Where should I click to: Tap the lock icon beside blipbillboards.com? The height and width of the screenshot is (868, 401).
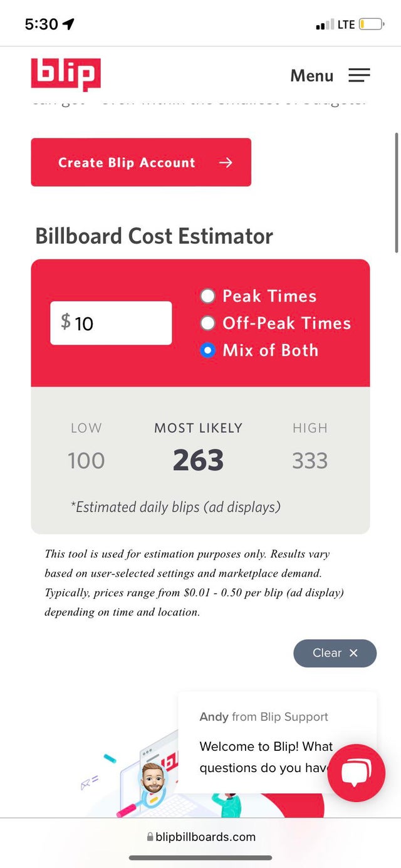coord(150,837)
